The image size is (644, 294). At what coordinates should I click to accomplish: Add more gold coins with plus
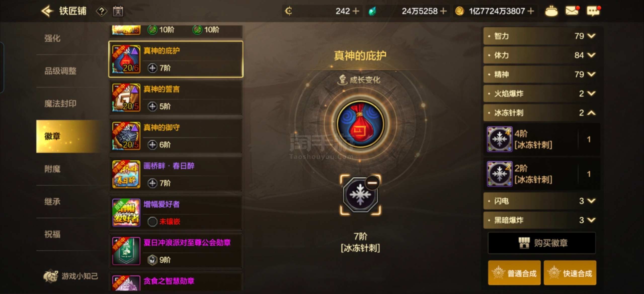(531, 11)
